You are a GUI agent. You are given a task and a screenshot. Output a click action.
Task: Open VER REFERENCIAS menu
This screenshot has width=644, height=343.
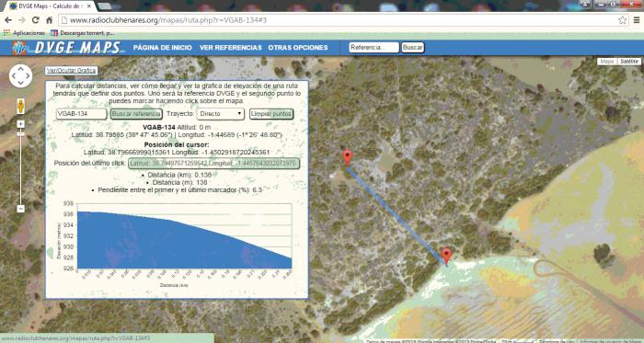point(230,48)
